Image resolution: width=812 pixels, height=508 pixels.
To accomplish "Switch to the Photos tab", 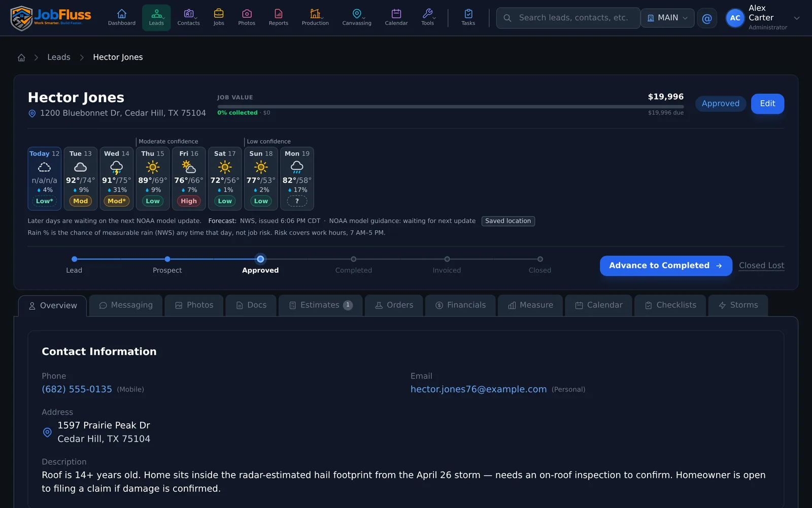I will point(194,305).
